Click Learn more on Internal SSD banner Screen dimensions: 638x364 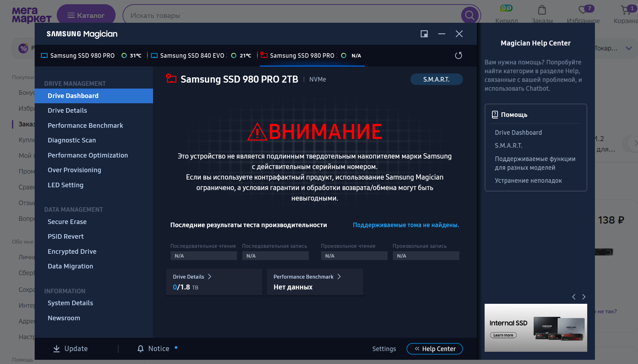503,335
